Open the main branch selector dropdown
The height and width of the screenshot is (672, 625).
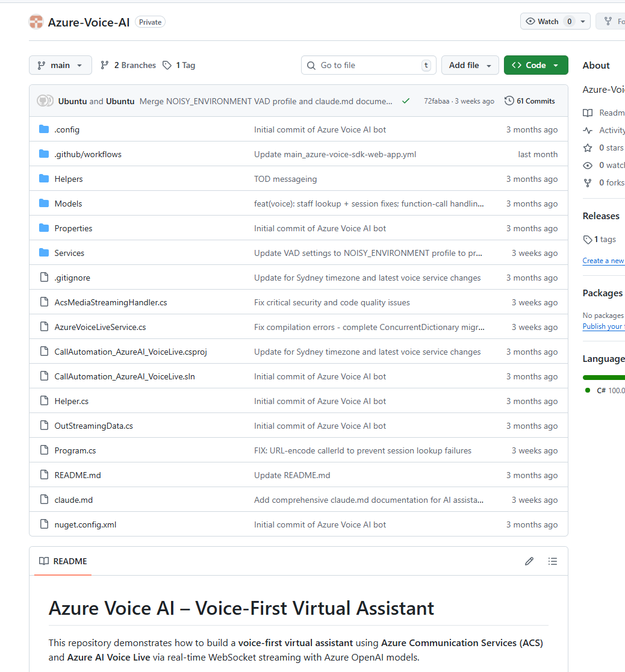[x=60, y=64]
